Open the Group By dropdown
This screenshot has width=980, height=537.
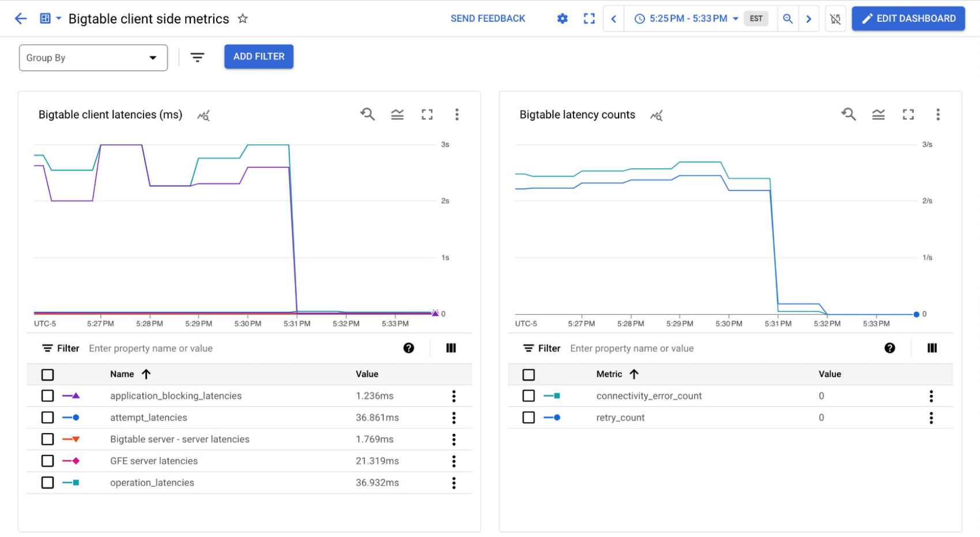point(93,58)
